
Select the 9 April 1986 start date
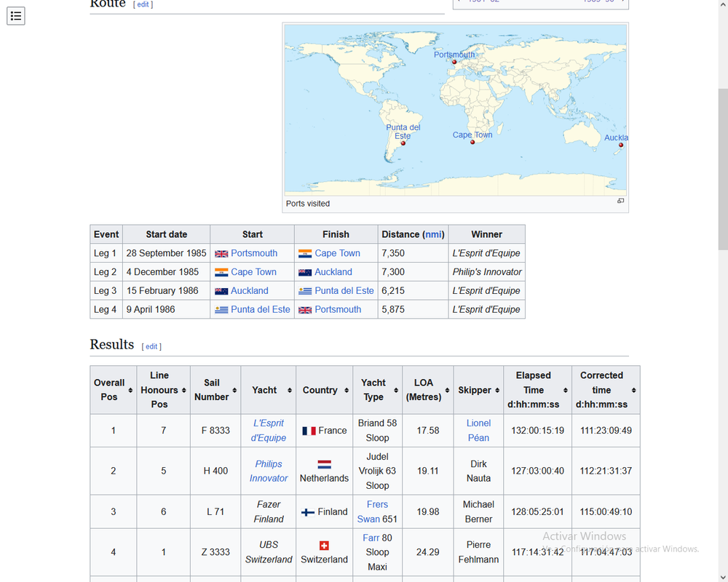(x=151, y=310)
